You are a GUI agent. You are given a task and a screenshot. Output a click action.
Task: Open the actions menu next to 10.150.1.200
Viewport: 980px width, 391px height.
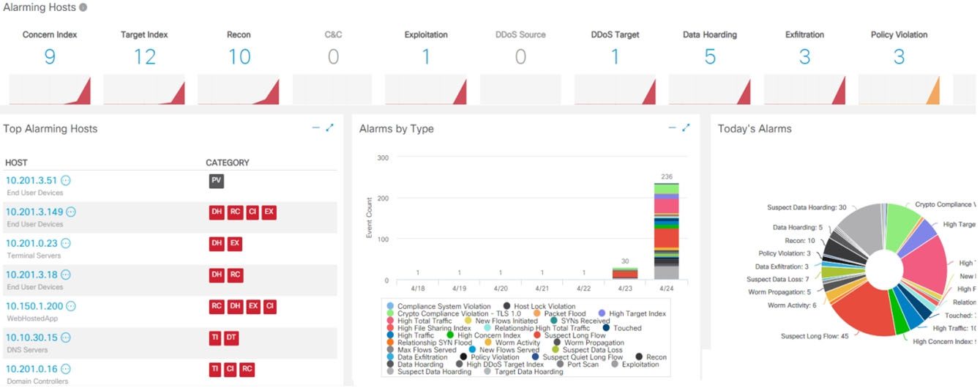pyautogui.click(x=71, y=306)
